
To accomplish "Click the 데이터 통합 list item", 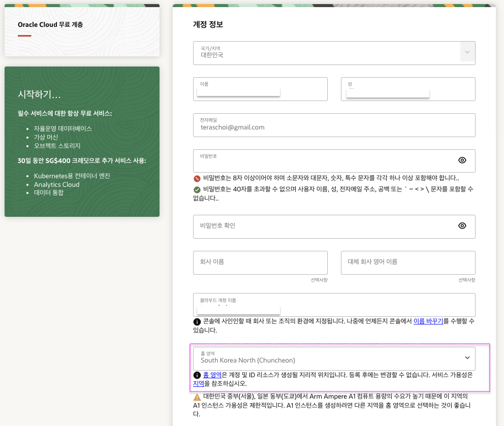I will coord(49,193).
